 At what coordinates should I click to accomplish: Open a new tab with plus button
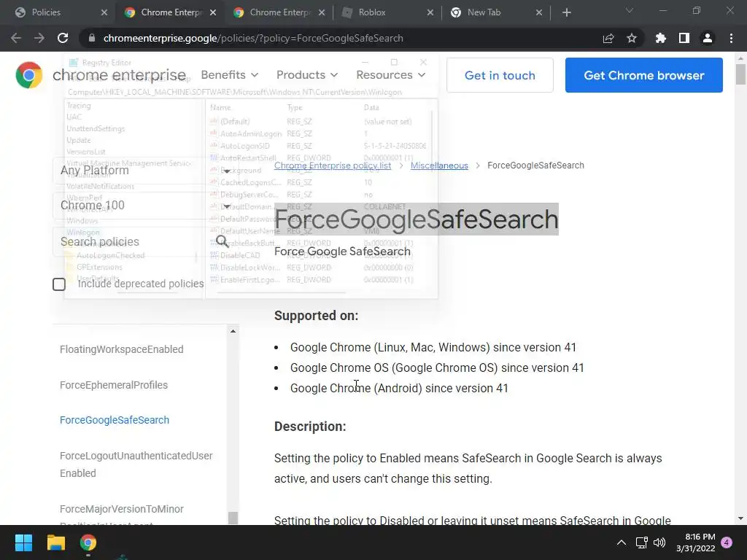click(x=566, y=12)
